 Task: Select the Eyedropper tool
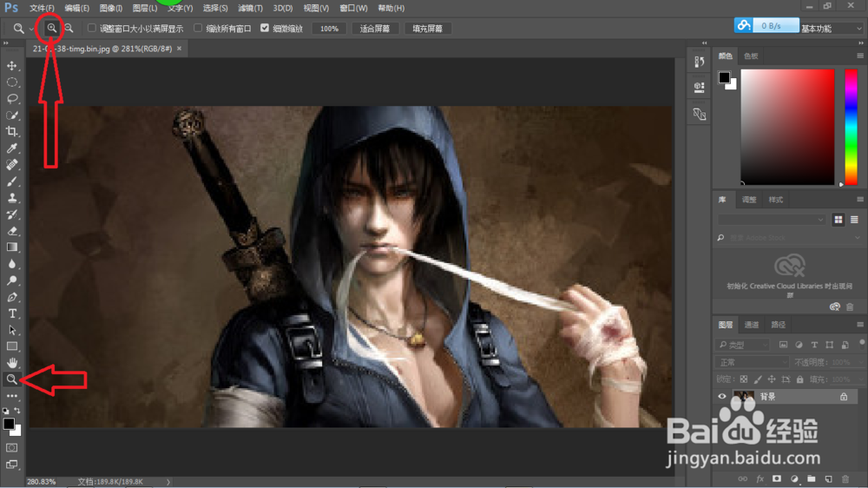11,148
